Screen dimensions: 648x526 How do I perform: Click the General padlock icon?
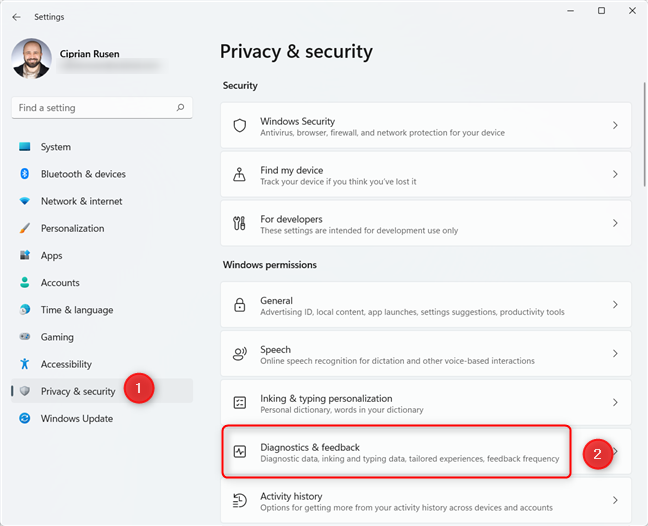(240, 305)
